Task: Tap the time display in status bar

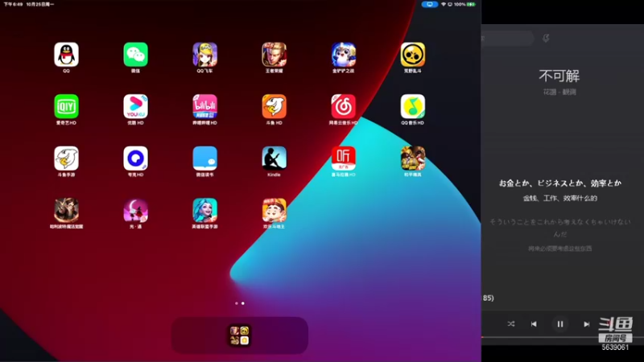Action: pyautogui.click(x=14, y=4)
